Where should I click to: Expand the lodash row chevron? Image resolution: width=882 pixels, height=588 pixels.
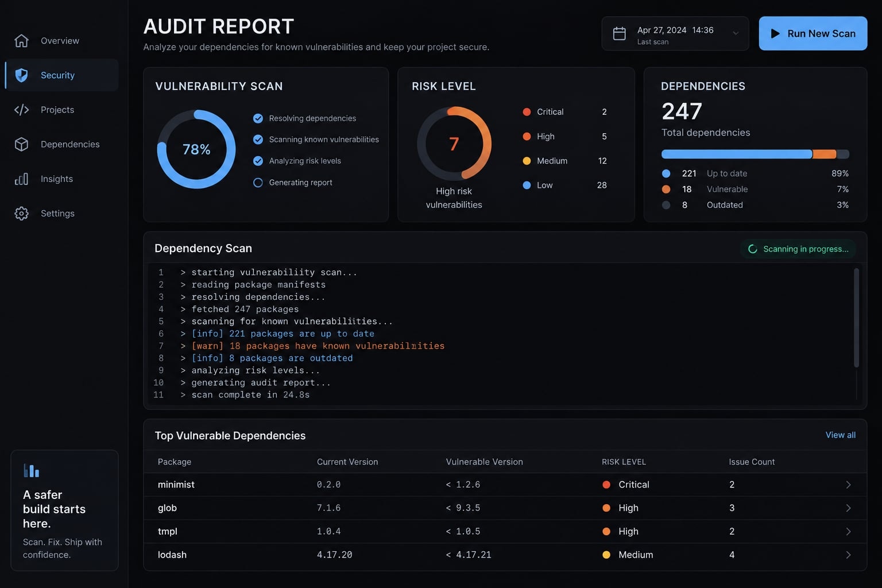[x=848, y=555]
